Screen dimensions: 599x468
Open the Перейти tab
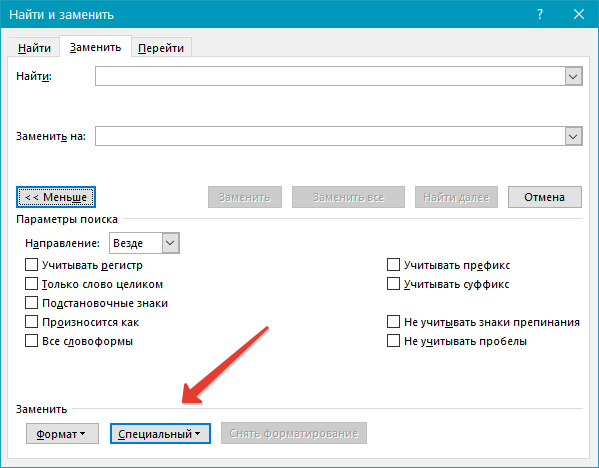161,48
